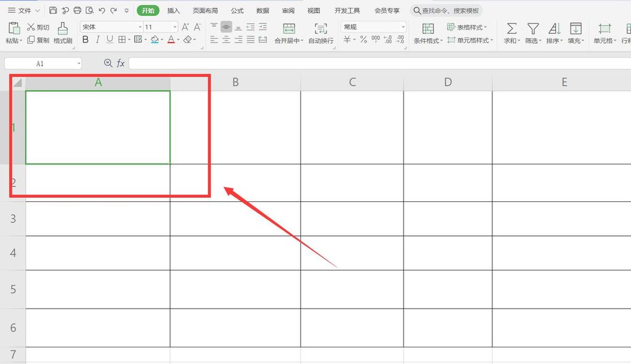Toggle top vertical alignment
The height and width of the screenshot is (364, 631).
214,26
